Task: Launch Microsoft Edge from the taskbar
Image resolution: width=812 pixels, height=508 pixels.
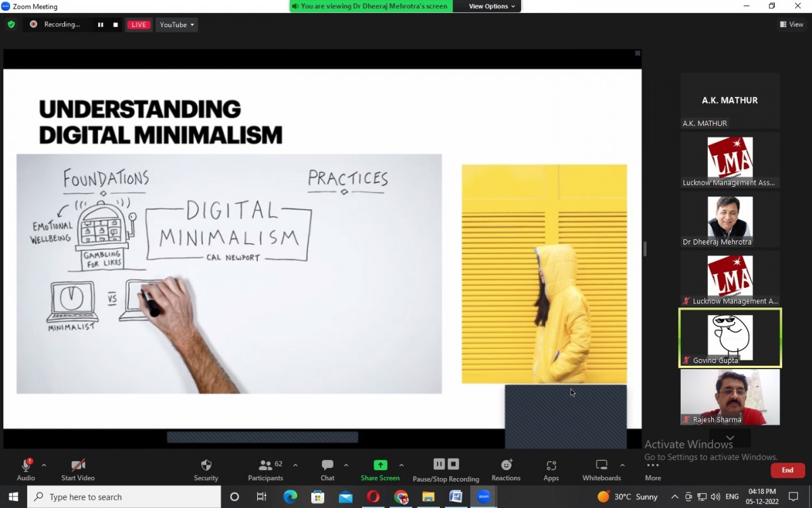Action: coord(290,496)
